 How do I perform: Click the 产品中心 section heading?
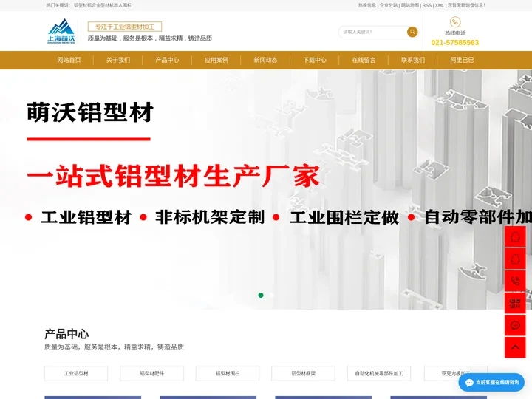66,334
